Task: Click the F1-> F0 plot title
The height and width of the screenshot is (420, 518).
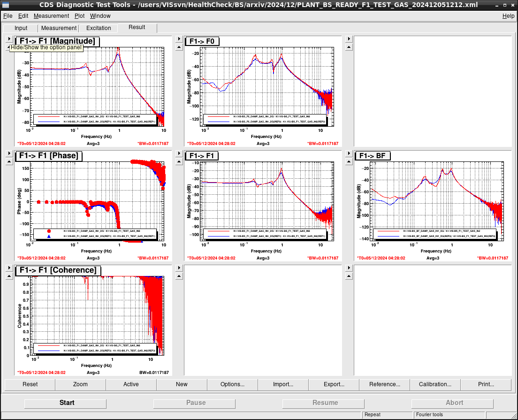Action: click(202, 41)
